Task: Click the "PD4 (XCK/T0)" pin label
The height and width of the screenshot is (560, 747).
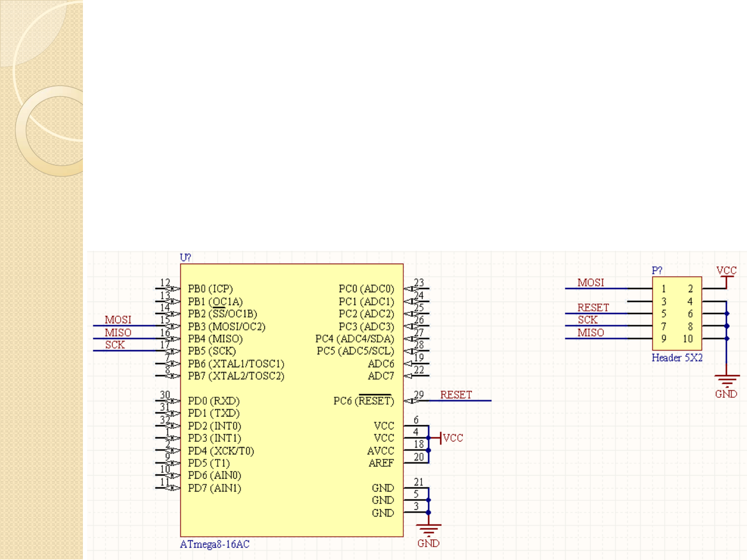Action: tap(221, 451)
